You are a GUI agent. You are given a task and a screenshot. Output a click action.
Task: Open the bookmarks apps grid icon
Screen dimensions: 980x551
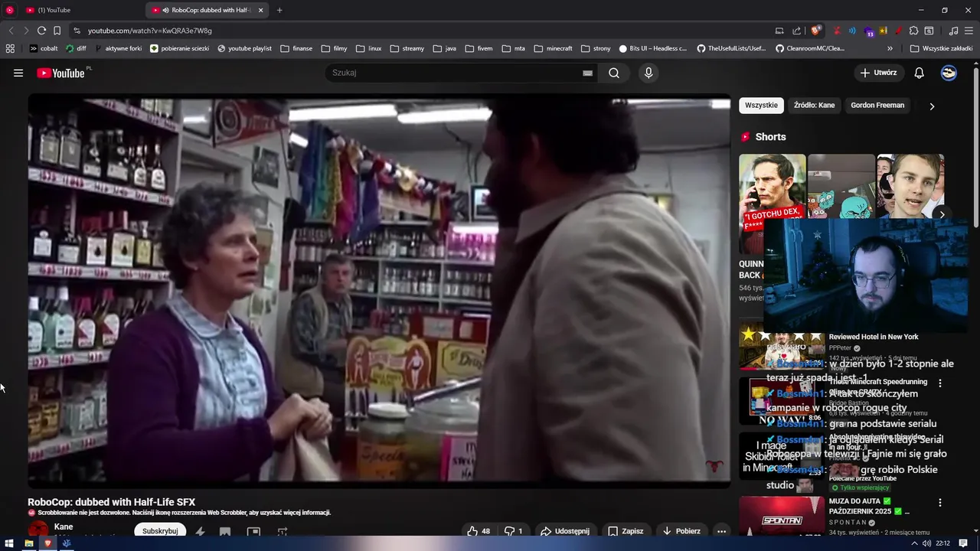coord(10,48)
